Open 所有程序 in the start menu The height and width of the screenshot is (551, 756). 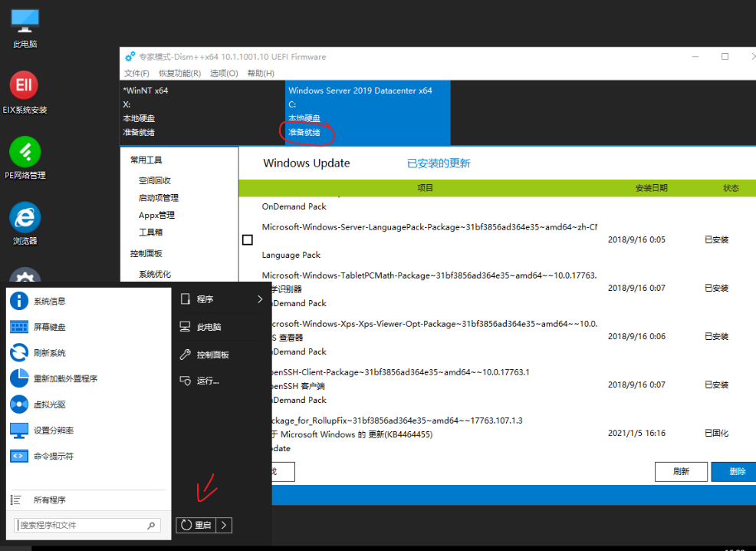pyautogui.click(x=88, y=500)
